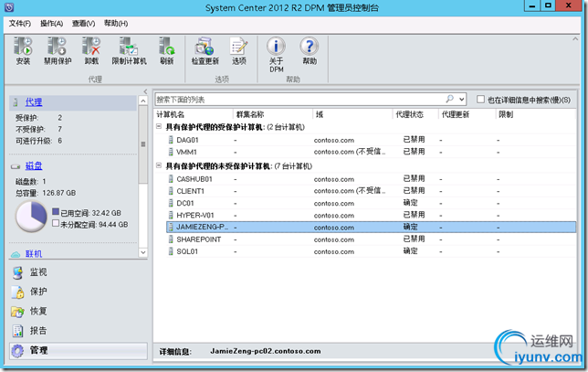Select the HYPER-V01 row
Screen dimensions: 588x372
coord(372,215)
